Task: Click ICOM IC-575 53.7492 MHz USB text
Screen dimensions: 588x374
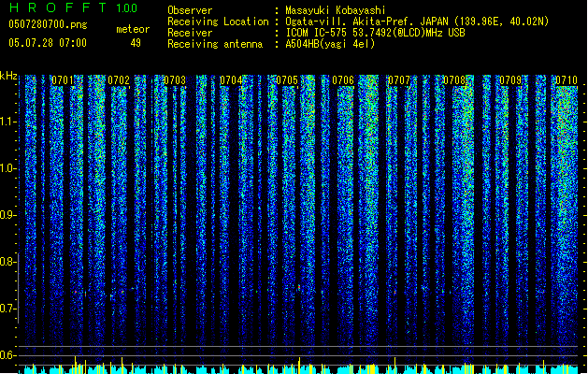Action: 375,33
